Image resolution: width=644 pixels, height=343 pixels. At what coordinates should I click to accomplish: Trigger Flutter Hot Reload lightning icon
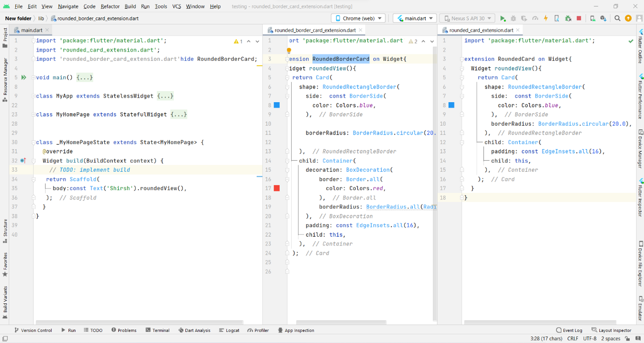click(x=546, y=18)
